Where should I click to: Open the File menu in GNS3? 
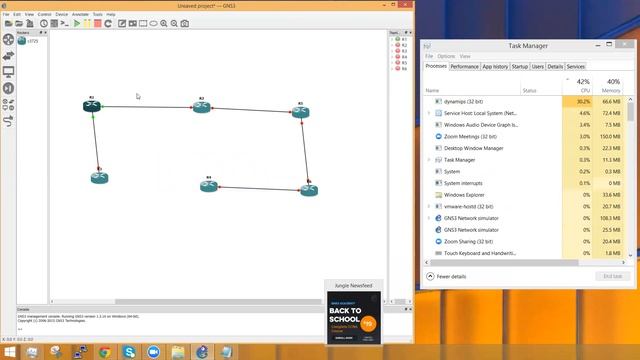pos(6,14)
